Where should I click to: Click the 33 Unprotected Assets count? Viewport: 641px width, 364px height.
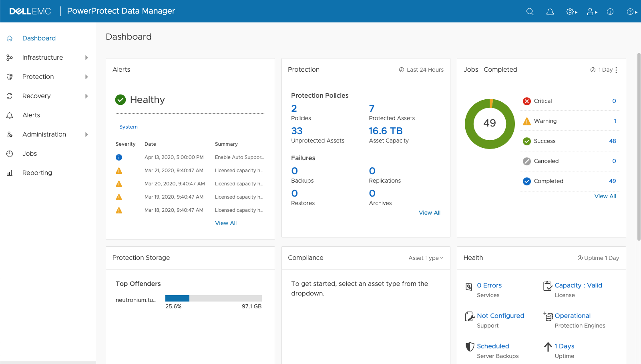[x=297, y=131]
